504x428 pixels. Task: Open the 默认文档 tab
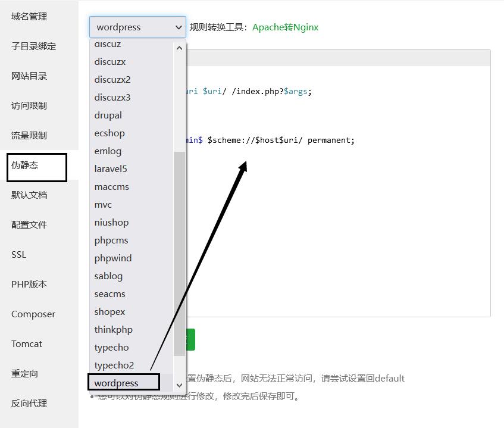pyautogui.click(x=29, y=195)
